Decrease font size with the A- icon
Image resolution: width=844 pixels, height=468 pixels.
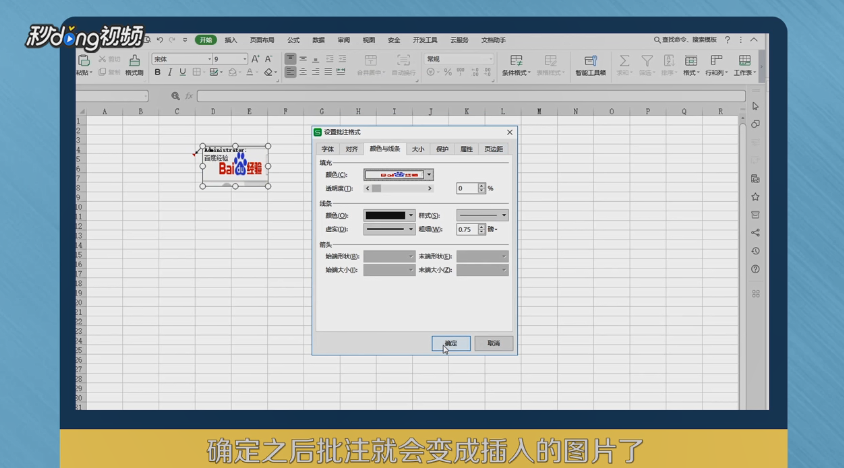click(269, 59)
